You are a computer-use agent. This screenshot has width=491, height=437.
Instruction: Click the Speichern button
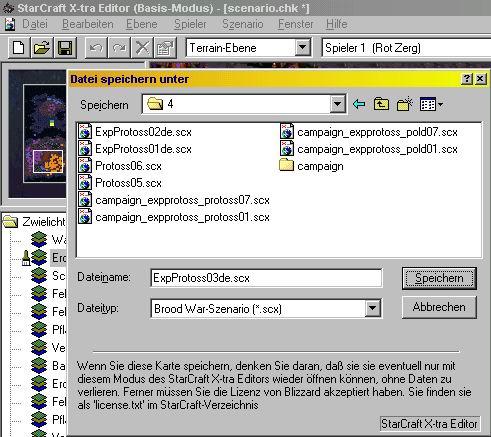[x=439, y=278]
